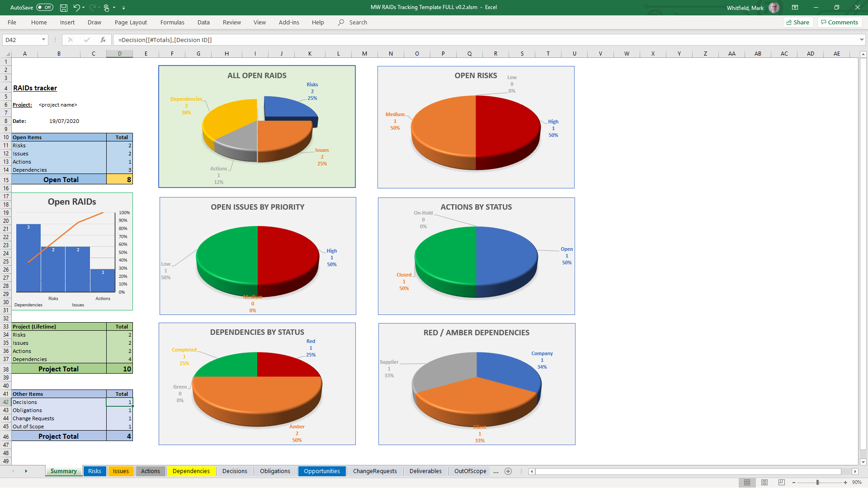Toggle the AutoSave switch

point(45,8)
